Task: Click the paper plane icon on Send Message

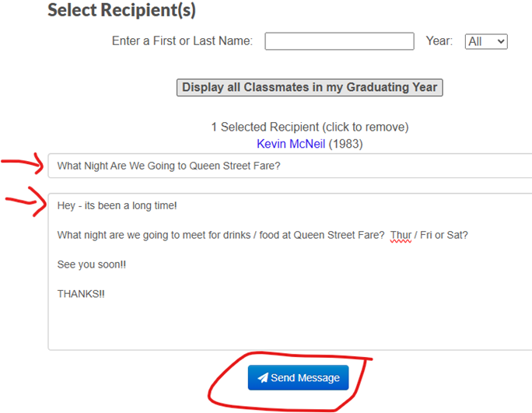Action: point(263,378)
